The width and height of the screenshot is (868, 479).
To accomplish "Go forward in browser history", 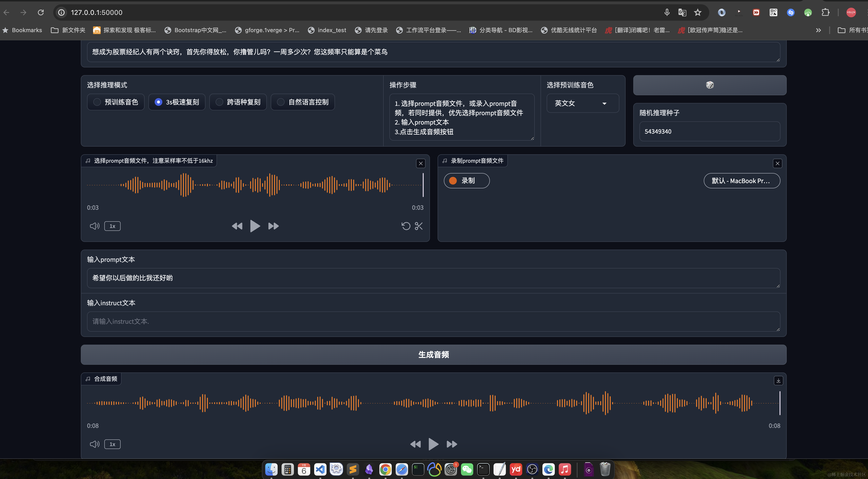I will (x=23, y=12).
